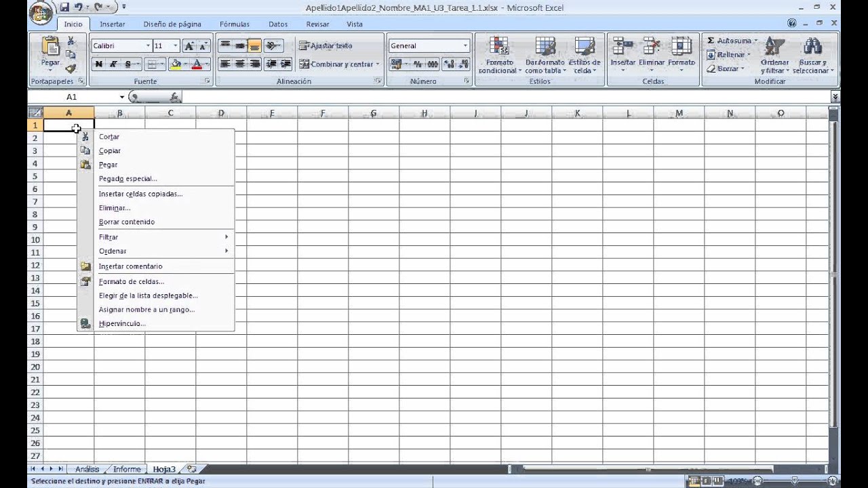The image size is (868, 488).
Task: Apply thousands separator 000 style
Action: coord(432,64)
